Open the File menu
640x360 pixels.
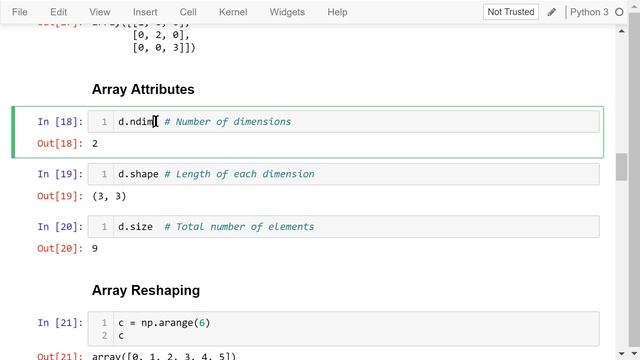point(20,12)
